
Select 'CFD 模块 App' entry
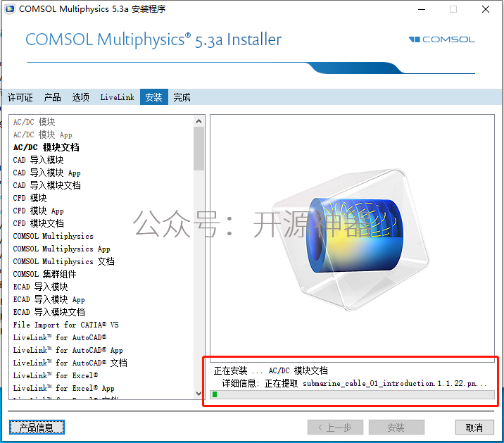tap(38, 211)
